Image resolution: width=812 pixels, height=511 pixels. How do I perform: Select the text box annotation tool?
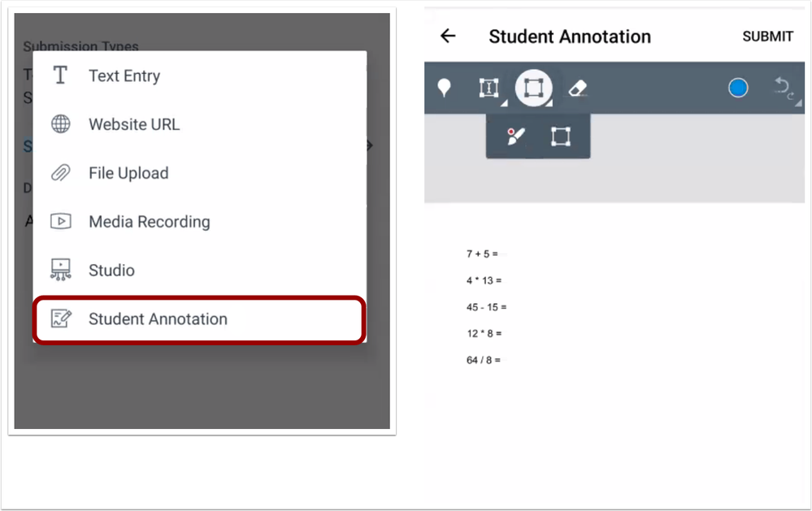pyautogui.click(x=489, y=88)
